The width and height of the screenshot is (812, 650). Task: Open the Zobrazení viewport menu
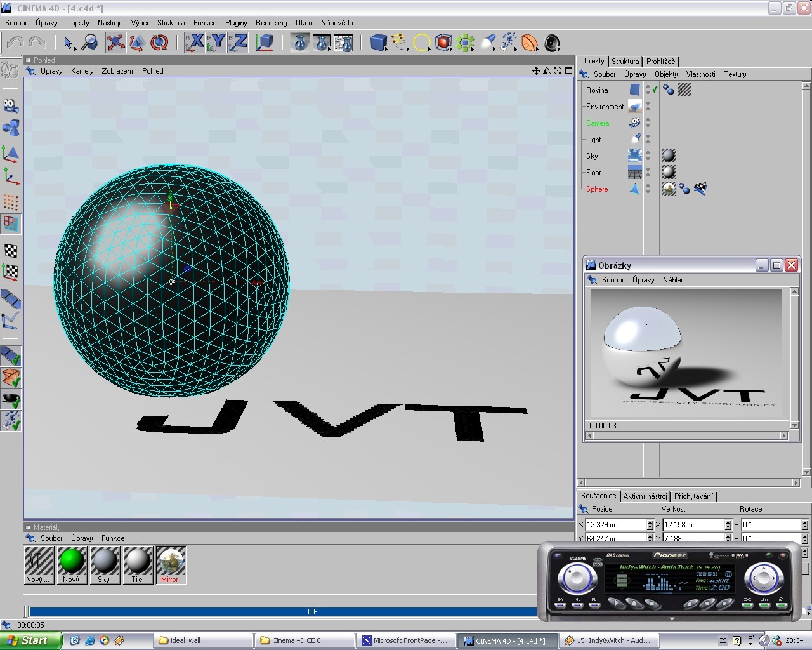coord(117,71)
